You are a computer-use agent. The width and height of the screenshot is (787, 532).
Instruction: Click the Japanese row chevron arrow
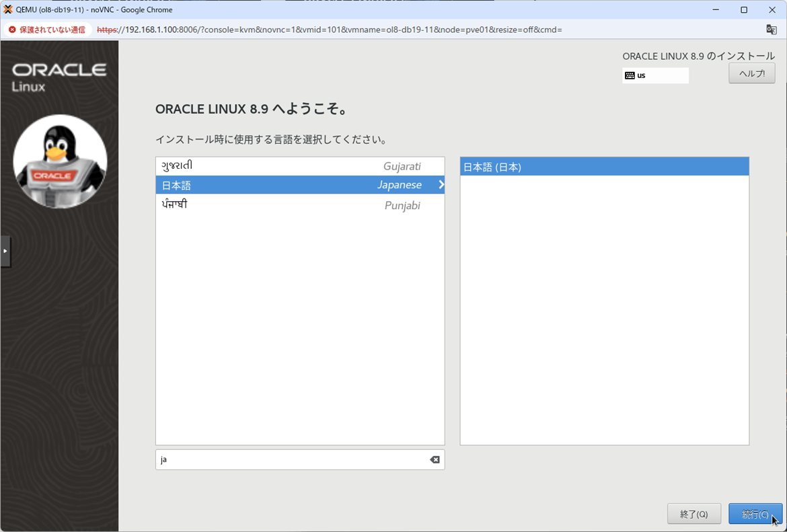pos(441,185)
